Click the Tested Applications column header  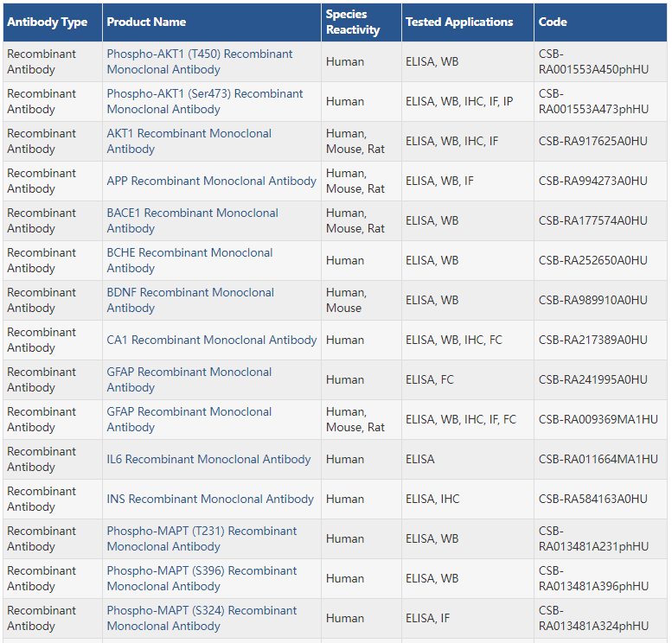tap(459, 22)
